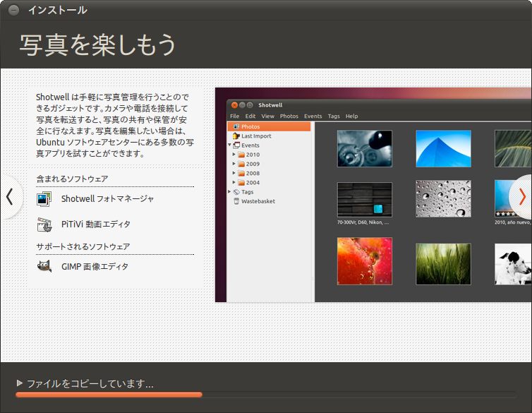
Task: Open the dark wall with blue square thumbnail
Action: (365, 200)
